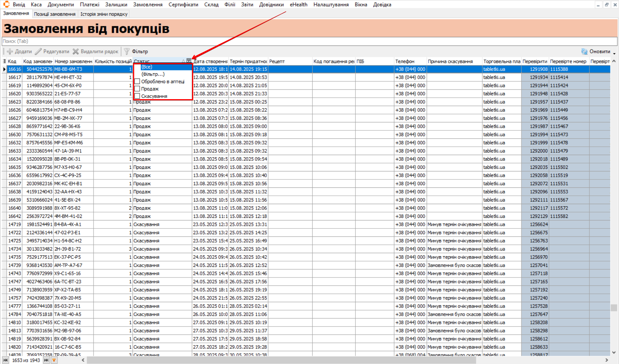Open the Замовлення menu
619x364 pixels.
148,5
